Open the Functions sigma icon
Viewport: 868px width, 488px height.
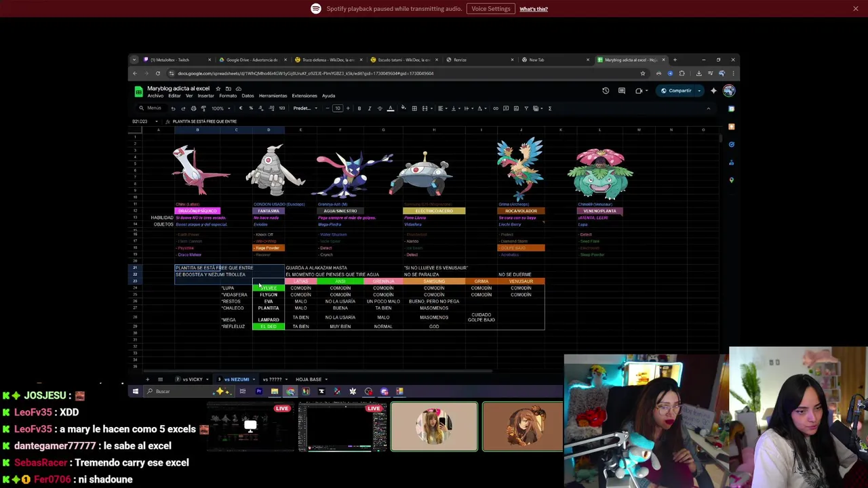pos(550,108)
